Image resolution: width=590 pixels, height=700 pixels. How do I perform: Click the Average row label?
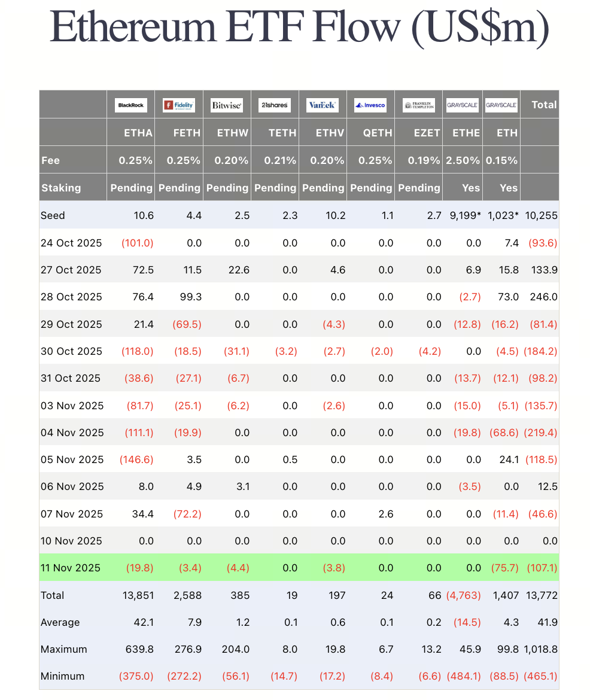60,622
